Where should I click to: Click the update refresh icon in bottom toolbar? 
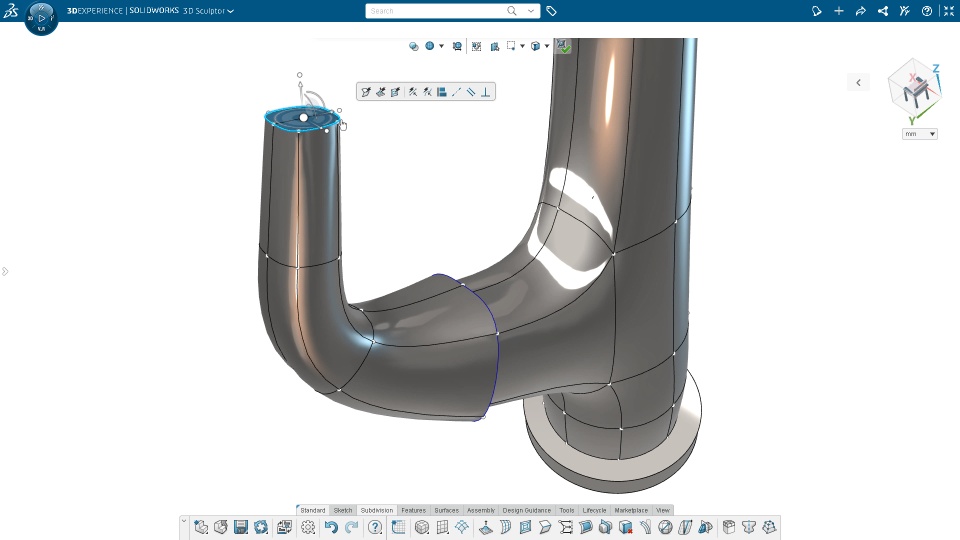[x=261, y=527]
